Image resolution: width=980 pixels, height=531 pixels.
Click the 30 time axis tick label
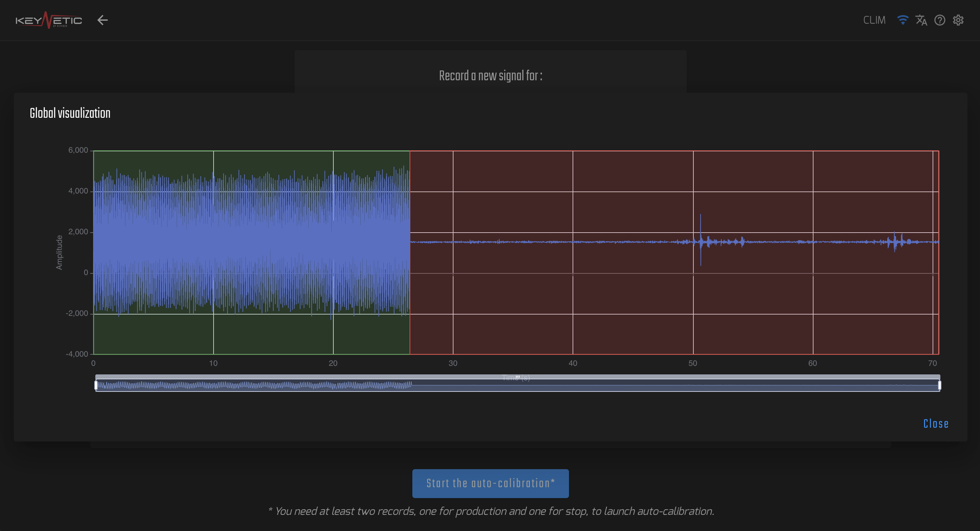pos(453,363)
